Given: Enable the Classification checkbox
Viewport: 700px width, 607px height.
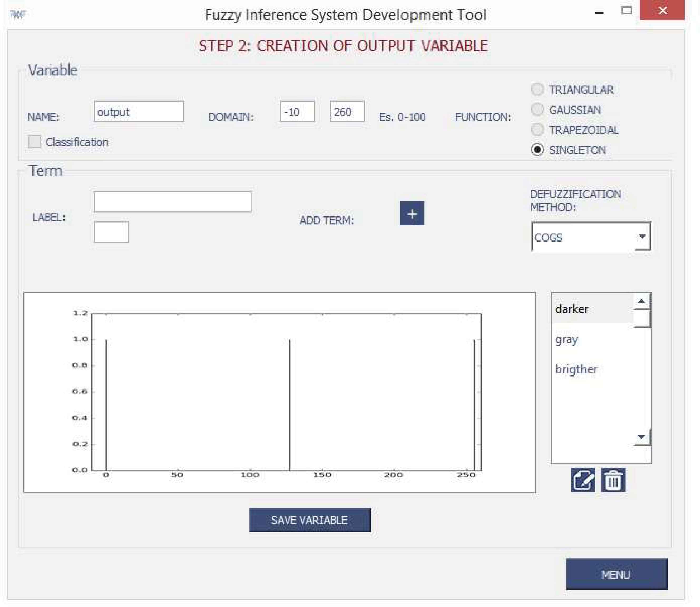Looking at the screenshot, I should tap(35, 142).
